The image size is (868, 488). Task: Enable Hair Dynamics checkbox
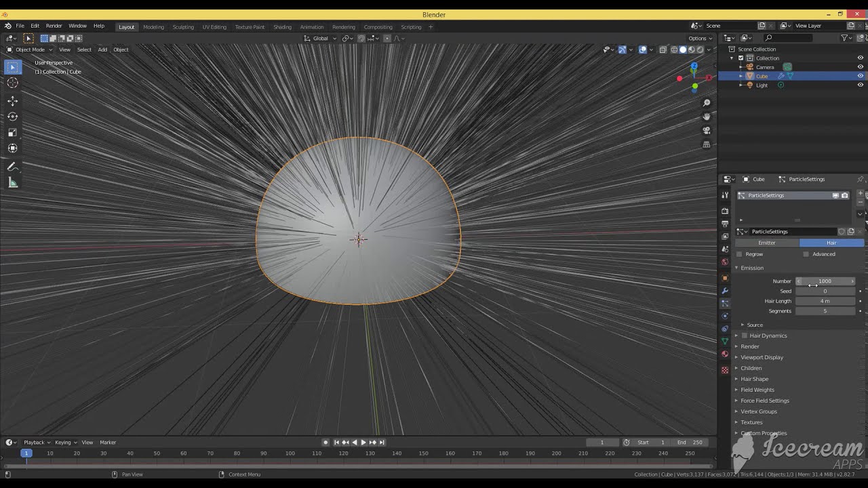point(745,335)
